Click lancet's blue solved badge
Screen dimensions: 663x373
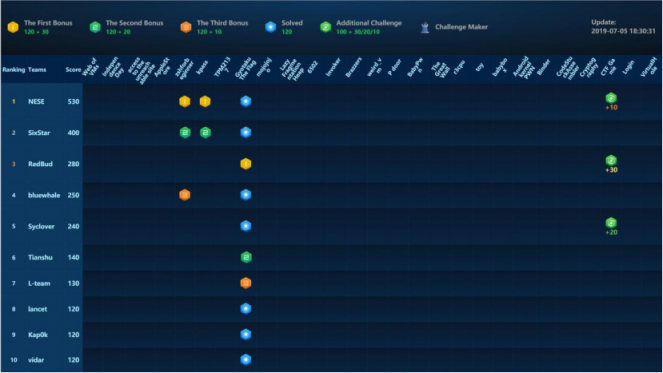tap(246, 309)
